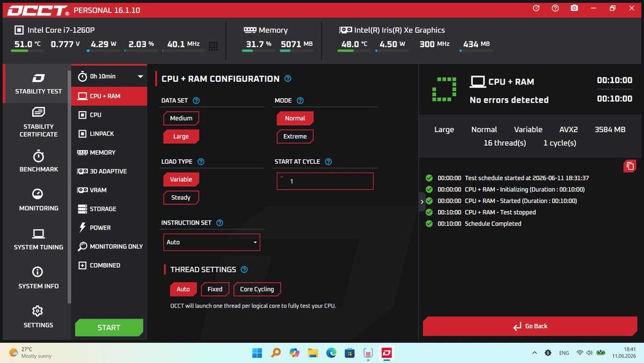Image resolution: width=644 pixels, height=363 pixels.
Task: Select the Linpack test
Action: pos(109,133)
